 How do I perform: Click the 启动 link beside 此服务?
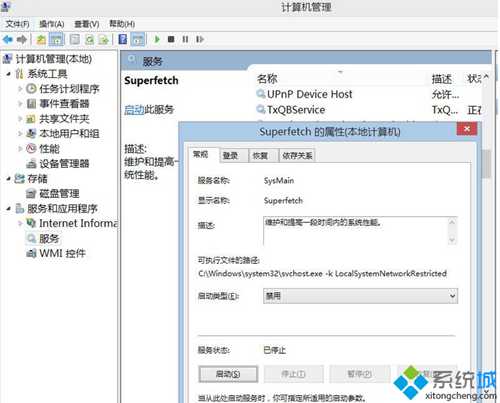point(134,109)
